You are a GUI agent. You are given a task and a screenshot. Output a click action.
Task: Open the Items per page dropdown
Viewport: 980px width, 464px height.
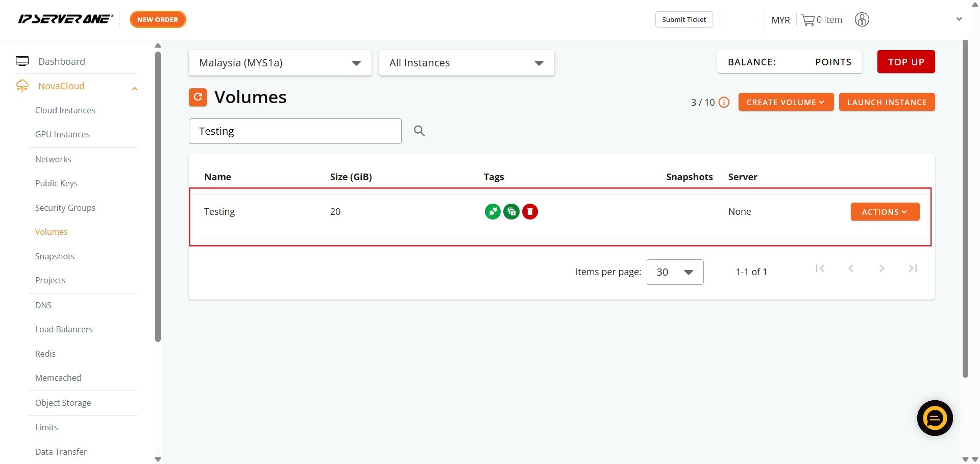(674, 272)
